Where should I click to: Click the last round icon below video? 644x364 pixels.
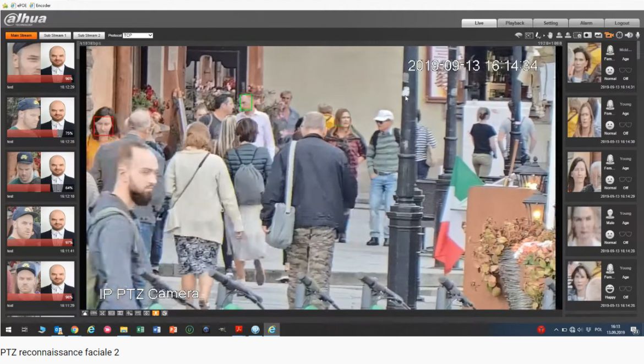coord(165,313)
